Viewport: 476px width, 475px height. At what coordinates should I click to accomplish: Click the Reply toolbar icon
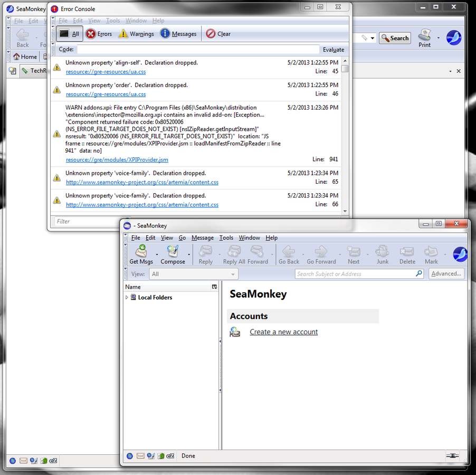pos(205,251)
